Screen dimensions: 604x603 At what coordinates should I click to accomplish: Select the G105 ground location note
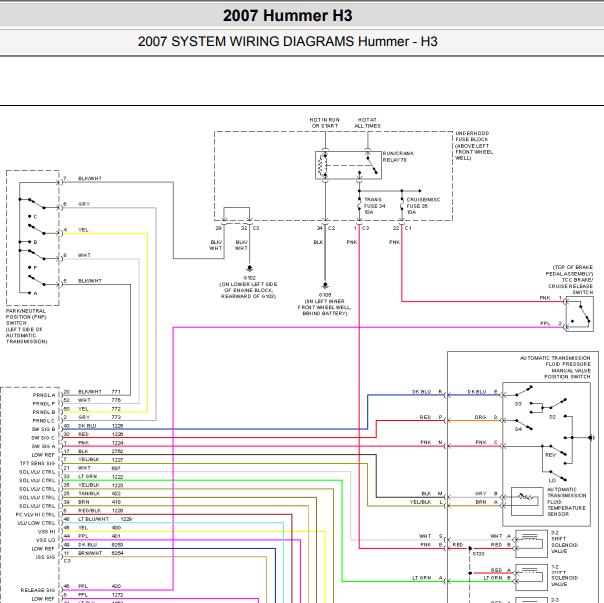coord(324,304)
